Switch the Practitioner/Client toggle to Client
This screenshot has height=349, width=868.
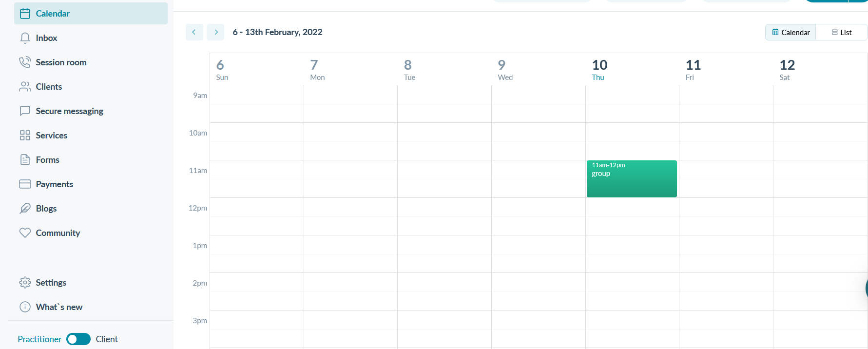[78, 339]
